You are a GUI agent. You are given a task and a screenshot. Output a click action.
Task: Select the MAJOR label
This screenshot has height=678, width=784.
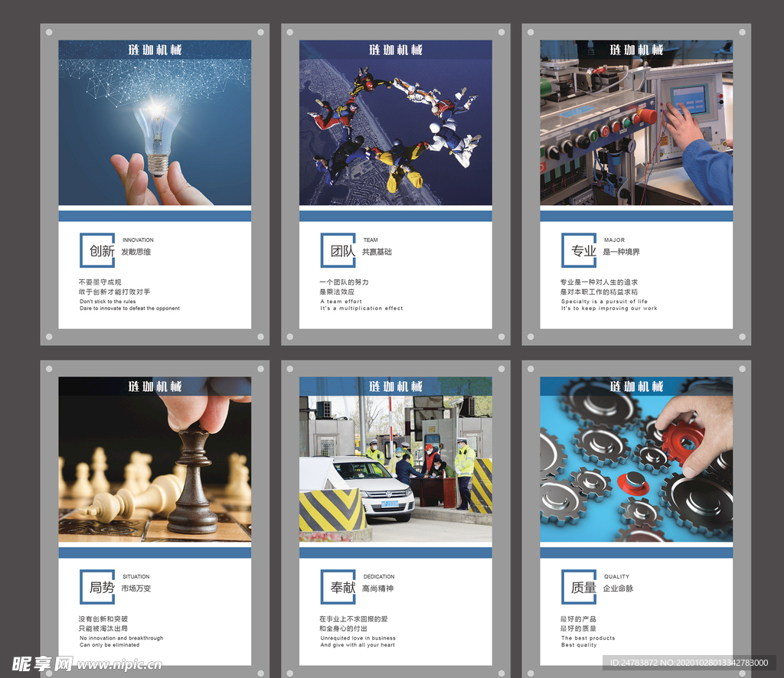pos(614,240)
